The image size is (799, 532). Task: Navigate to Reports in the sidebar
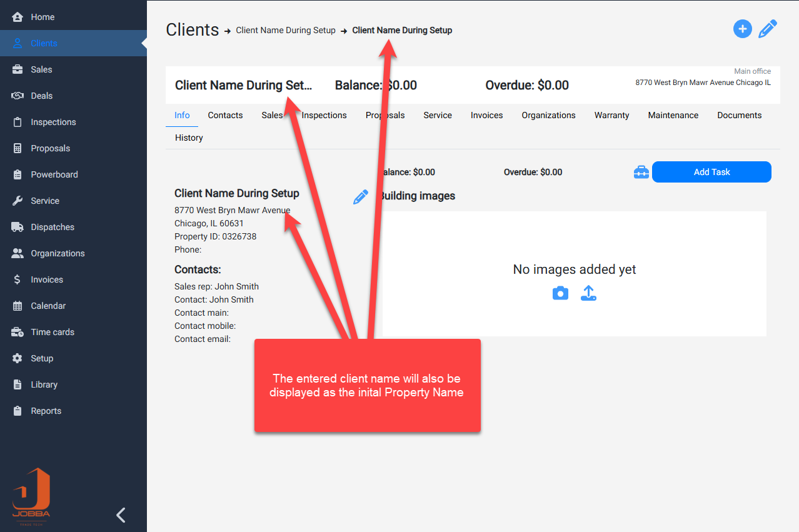tap(46, 411)
